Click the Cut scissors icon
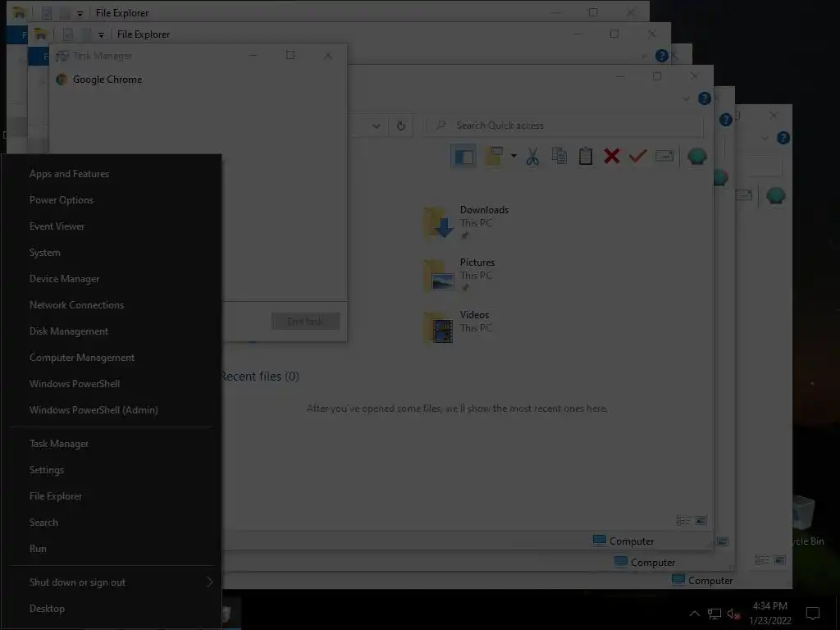This screenshot has height=630, width=840. coord(532,157)
